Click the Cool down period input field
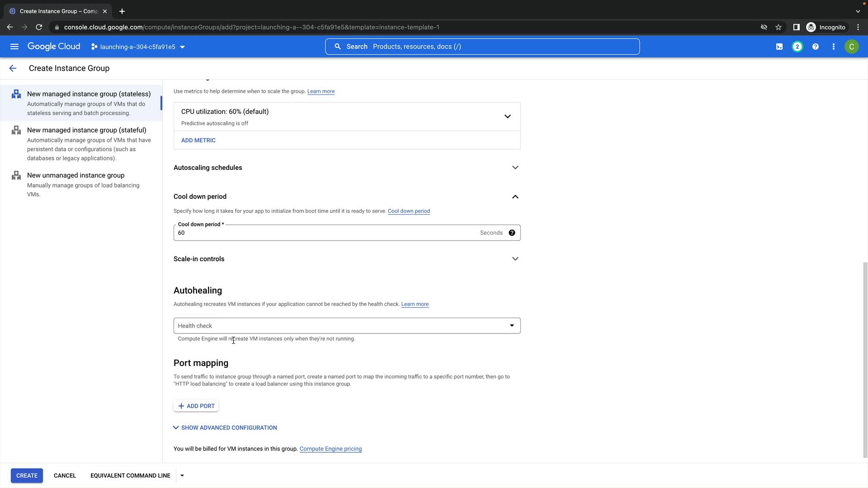 pos(325,233)
